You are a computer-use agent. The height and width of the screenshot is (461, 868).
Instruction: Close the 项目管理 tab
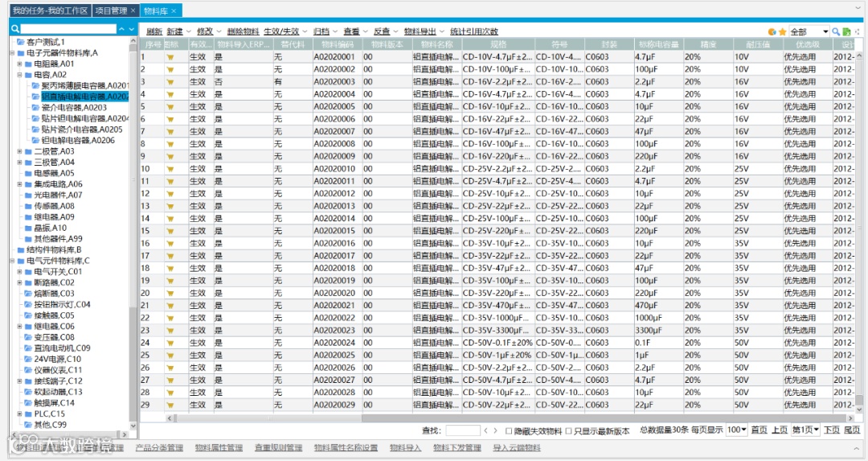(x=133, y=10)
